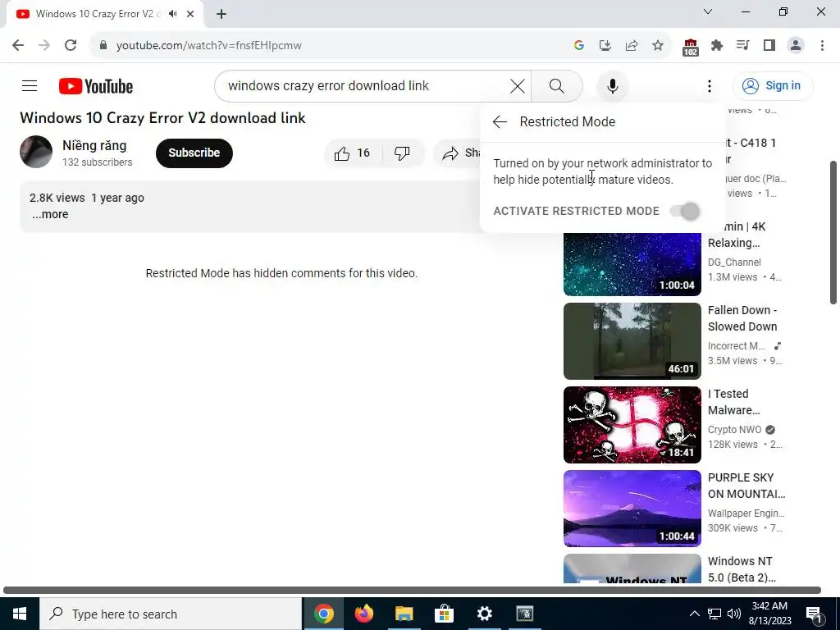
Task: Click the taskbar search box
Action: click(x=171, y=614)
